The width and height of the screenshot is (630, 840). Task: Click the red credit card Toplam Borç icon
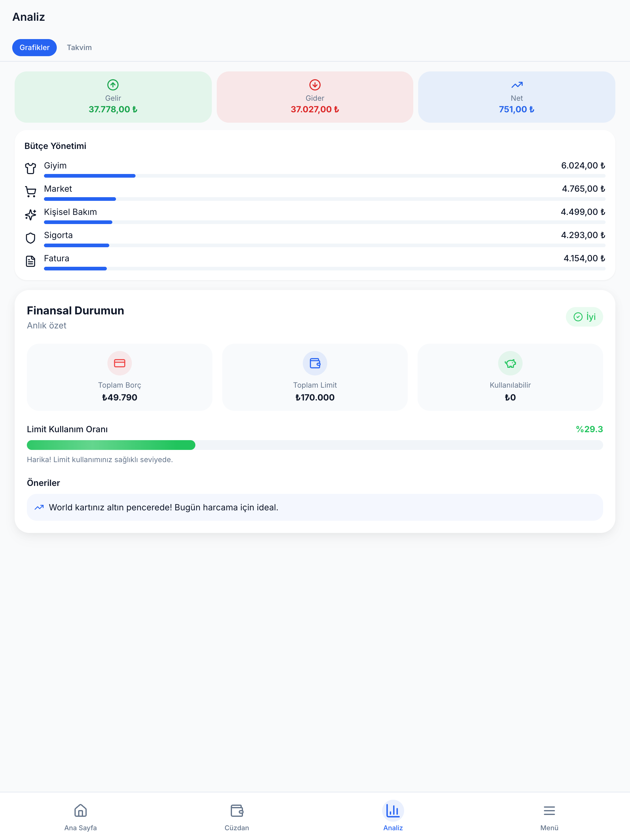120,364
